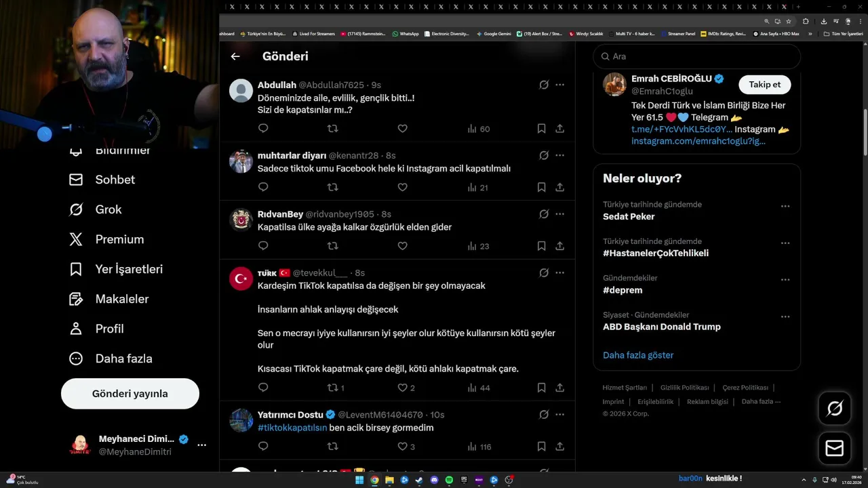Bookmark Abdullah's post

[x=541, y=128]
